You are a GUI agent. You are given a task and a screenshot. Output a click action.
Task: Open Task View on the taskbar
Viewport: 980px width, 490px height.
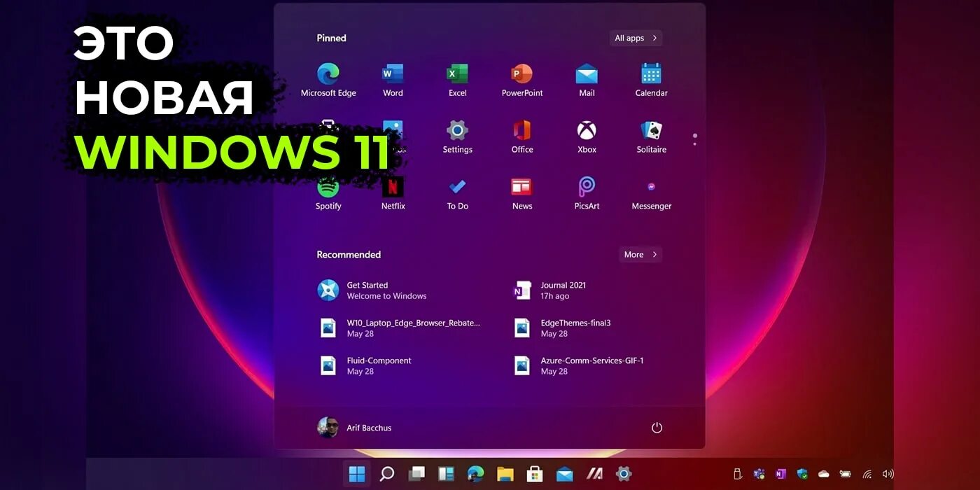point(416,474)
